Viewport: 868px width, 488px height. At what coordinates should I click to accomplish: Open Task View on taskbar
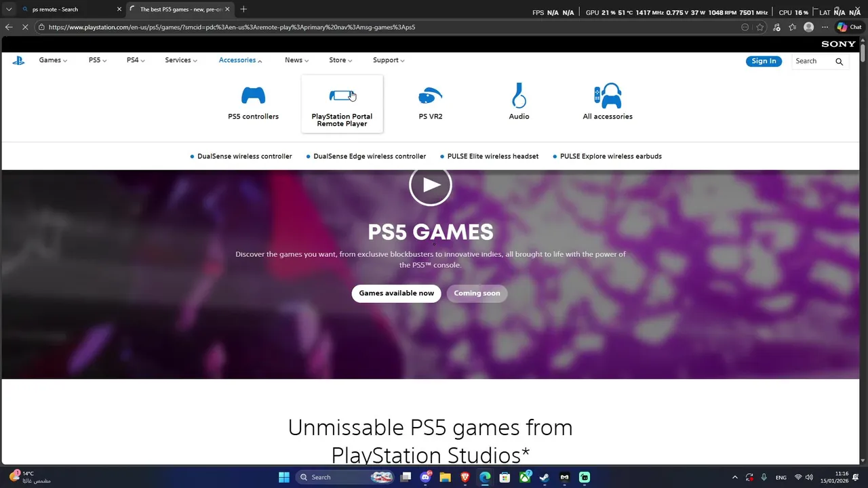pos(406,477)
